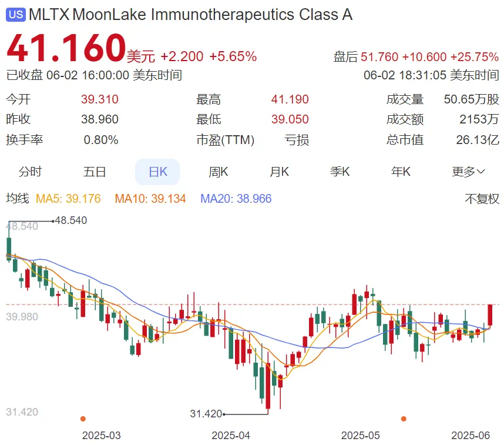Click the 换手率 value 0.80%
The image size is (504, 445).
pos(101,140)
